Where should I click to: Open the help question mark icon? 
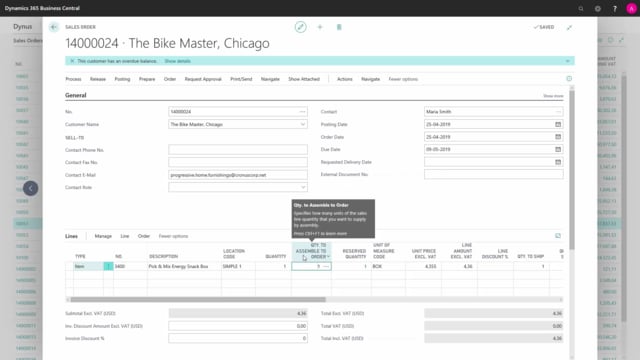(614, 8)
